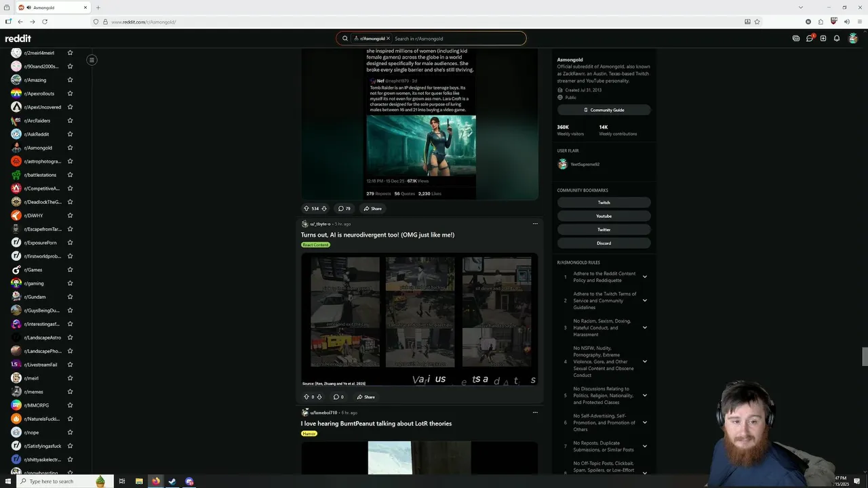Toggle favorite star for r/ArcRaiders
Image resolution: width=868 pixels, height=488 pixels.
[70, 121]
